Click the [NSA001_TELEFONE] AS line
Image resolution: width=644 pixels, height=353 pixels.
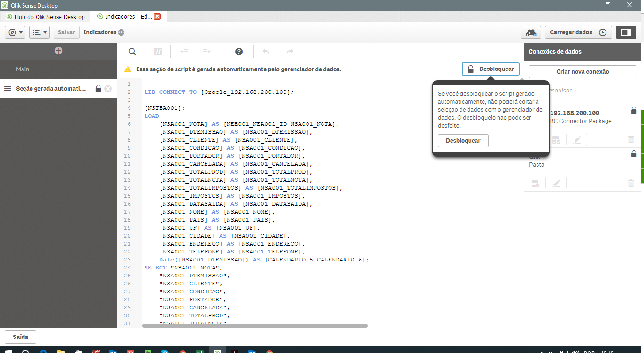232,252
